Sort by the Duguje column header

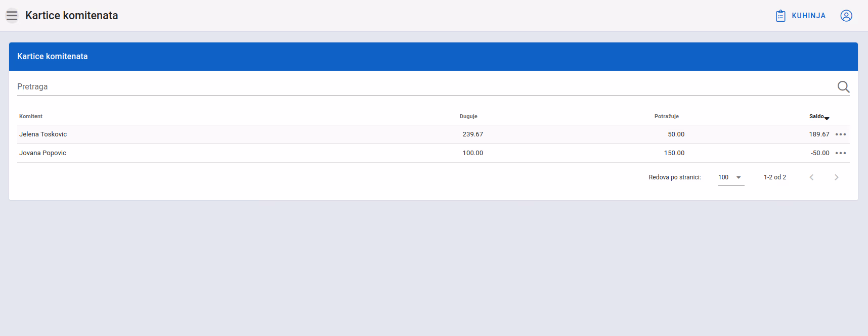pos(468,116)
